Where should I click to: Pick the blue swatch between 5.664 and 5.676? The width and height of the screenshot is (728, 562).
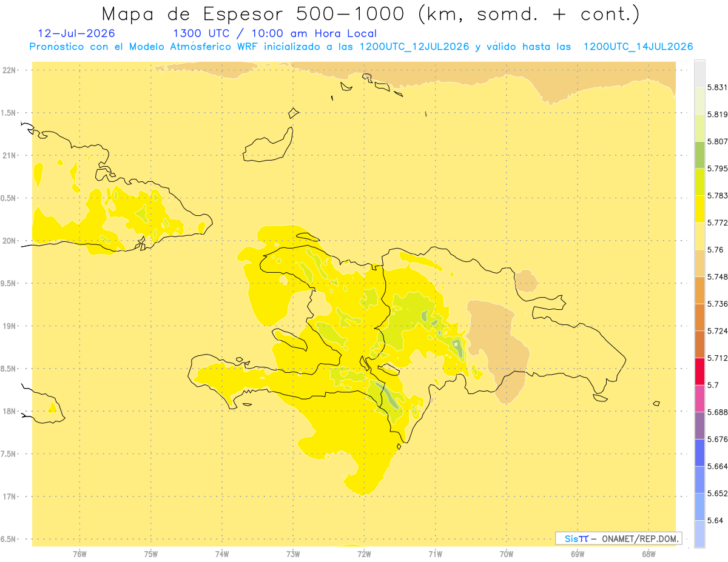(x=699, y=452)
